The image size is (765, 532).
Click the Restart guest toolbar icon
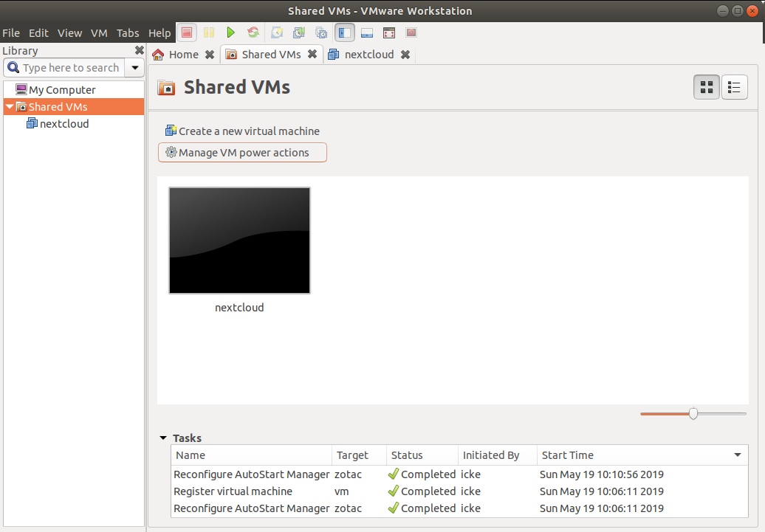tap(253, 32)
